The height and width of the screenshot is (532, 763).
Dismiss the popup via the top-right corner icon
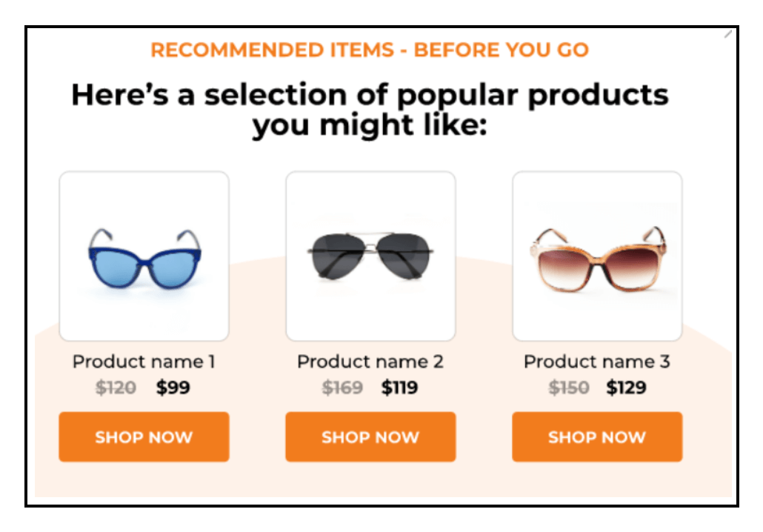pos(728,34)
